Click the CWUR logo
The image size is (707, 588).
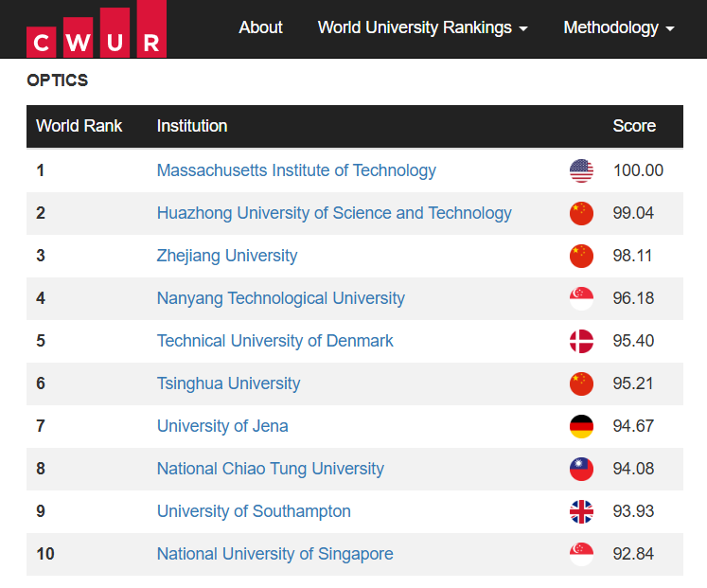point(97,28)
